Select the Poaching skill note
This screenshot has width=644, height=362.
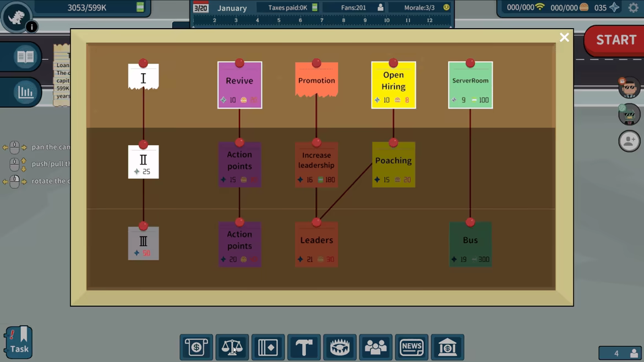pyautogui.click(x=394, y=164)
